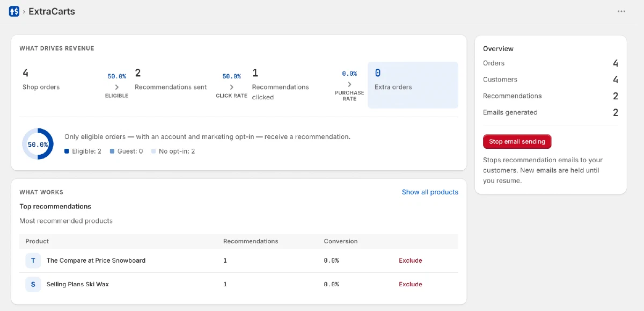Click the 50.0% click rate value

point(231,76)
